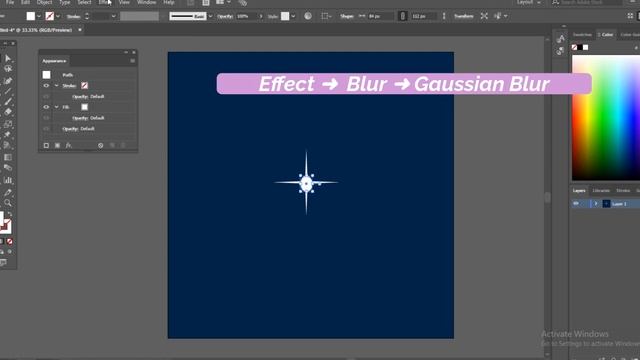Open the graphic Style dropdown
Viewport: 640px width, 360px height.
pos(293,16)
